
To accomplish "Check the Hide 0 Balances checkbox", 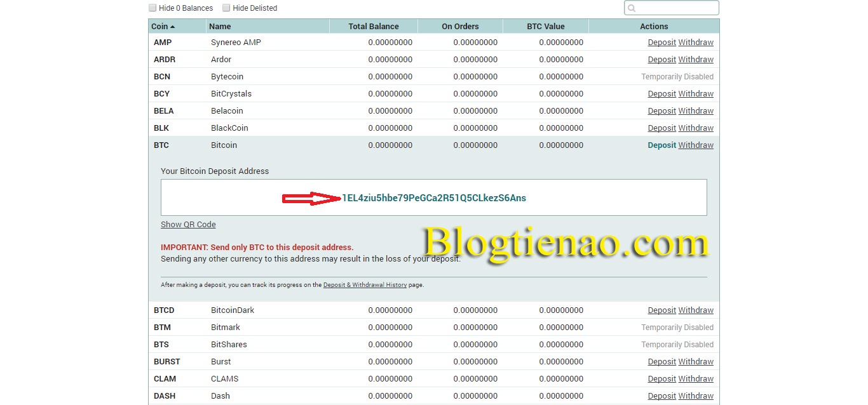I will (153, 8).
